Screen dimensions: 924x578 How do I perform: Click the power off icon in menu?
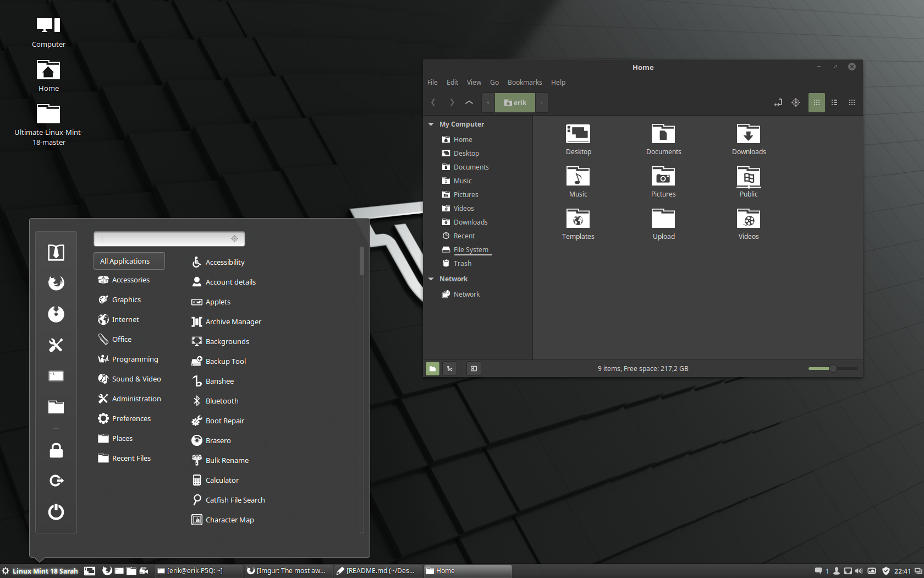click(x=56, y=512)
